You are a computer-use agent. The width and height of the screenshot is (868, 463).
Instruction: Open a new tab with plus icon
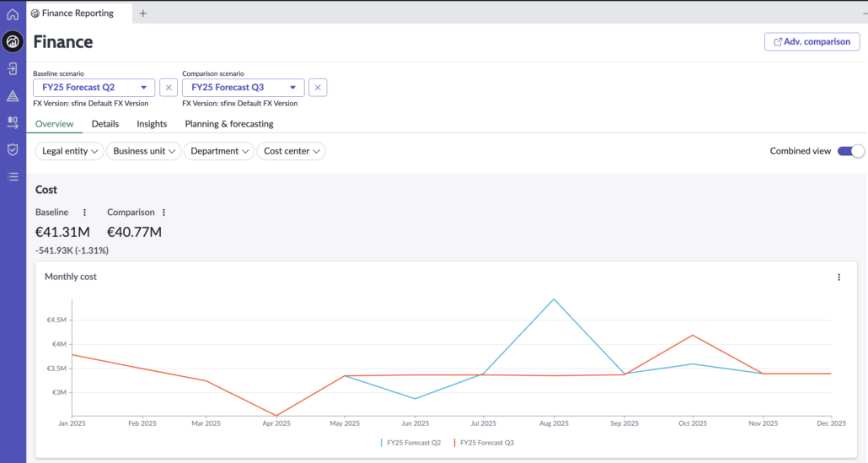(142, 13)
